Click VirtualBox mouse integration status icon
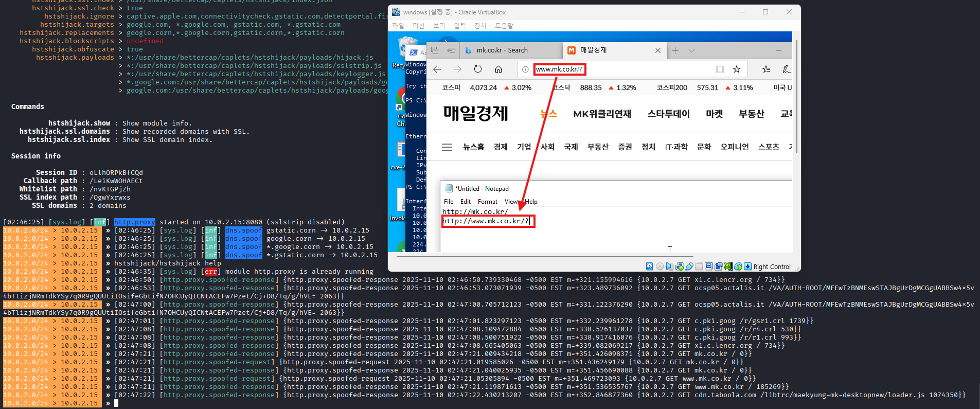This screenshot has height=409, width=980. (738, 266)
